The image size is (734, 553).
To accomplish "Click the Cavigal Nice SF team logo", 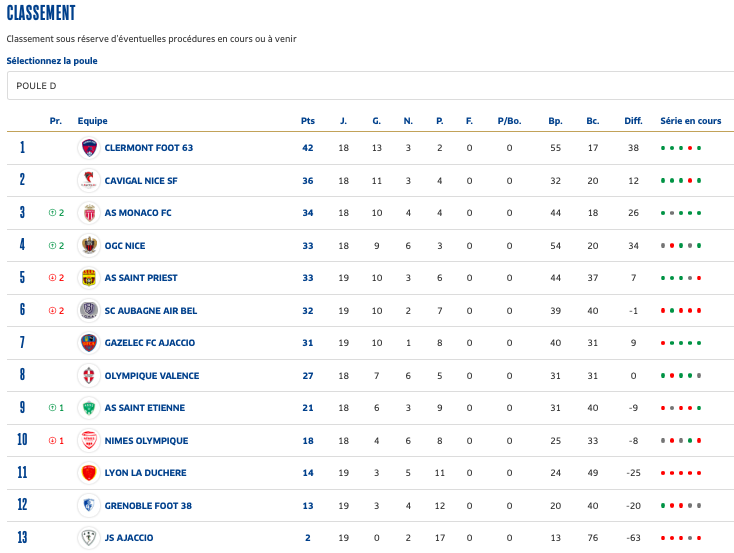I will click(89, 180).
